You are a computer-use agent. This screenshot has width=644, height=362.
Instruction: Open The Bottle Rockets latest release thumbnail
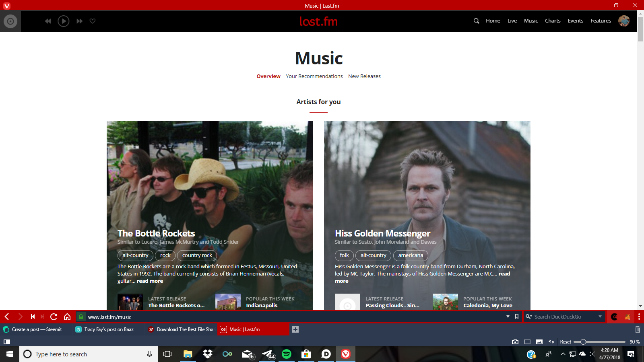(130, 302)
